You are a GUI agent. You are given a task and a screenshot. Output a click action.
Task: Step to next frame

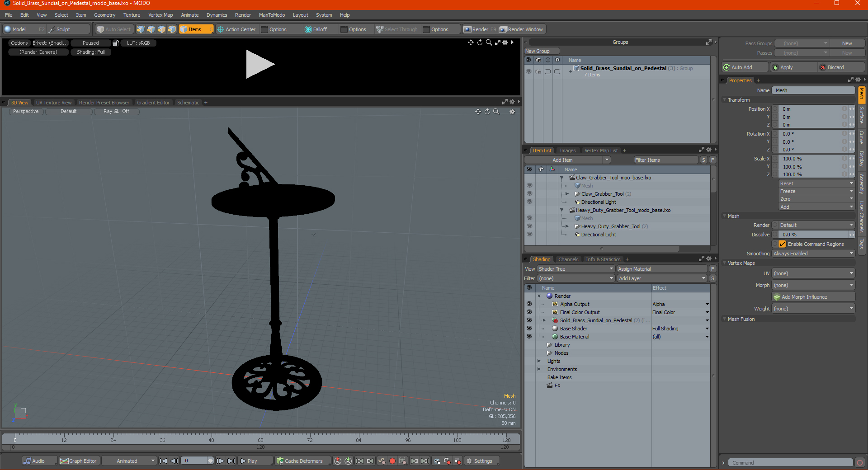click(x=220, y=461)
